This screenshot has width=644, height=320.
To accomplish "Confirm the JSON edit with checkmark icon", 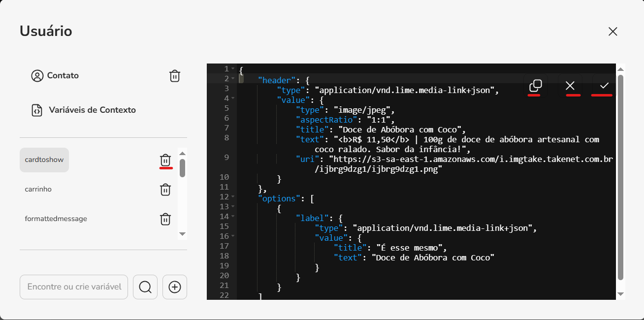I will tap(605, 86).
